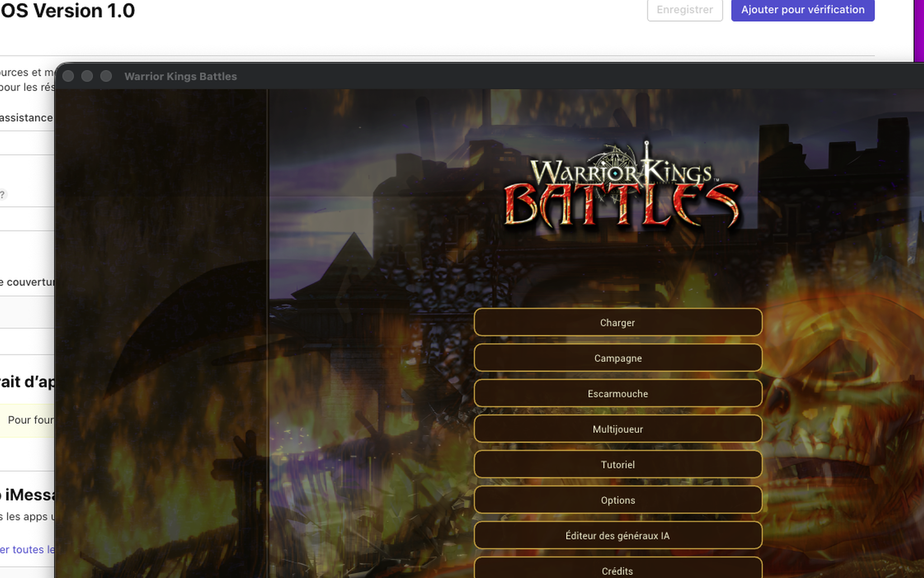Viewport: 924px width, 578px height.
Task: Open the Charger menu option
Action: (618, 322)
